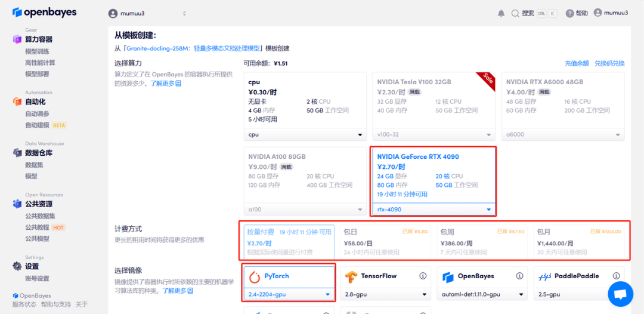This screenshot has height=314, width=644.
Task: Click 了解更多 under 选择镜像
Action: [178, 291]
